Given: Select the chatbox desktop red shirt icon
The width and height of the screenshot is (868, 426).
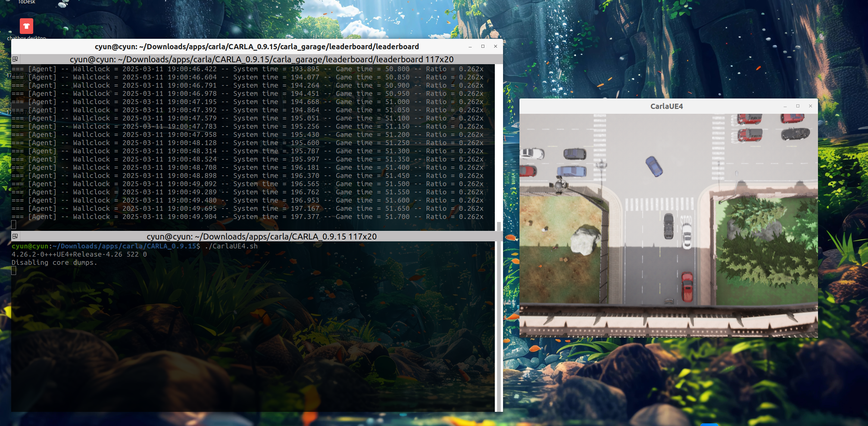Looking at the screenshot, I should [26, 26].
